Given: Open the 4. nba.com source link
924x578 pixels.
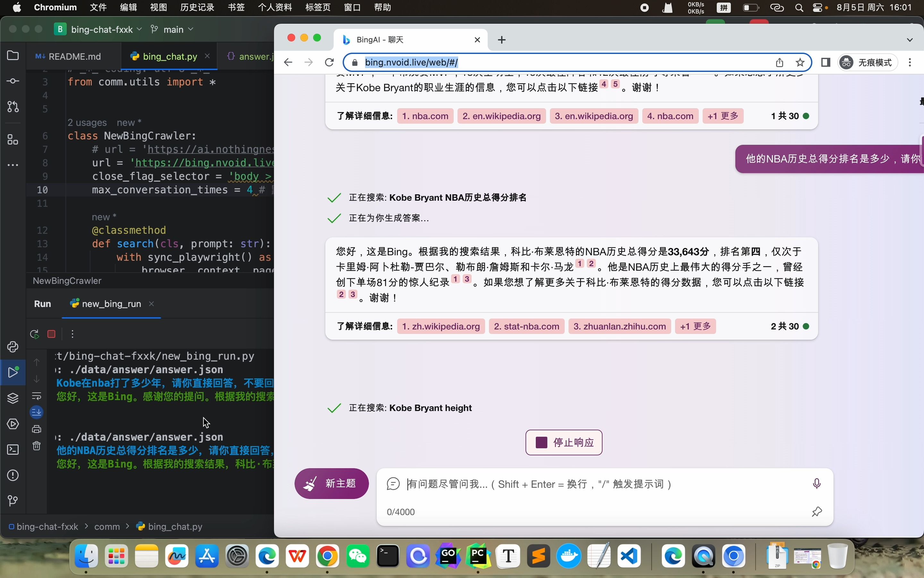Looking at the screenshot, I should [x=671, y=116].
